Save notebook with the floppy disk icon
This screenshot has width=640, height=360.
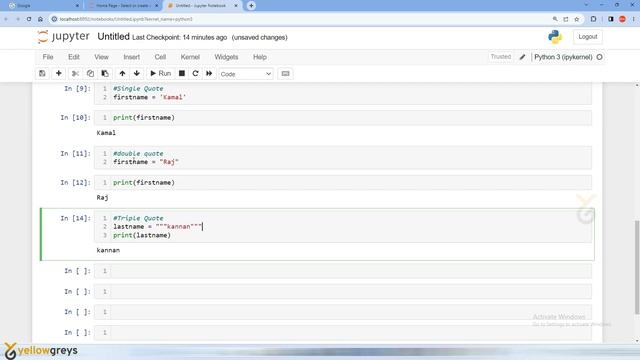(x=42, y=73)
